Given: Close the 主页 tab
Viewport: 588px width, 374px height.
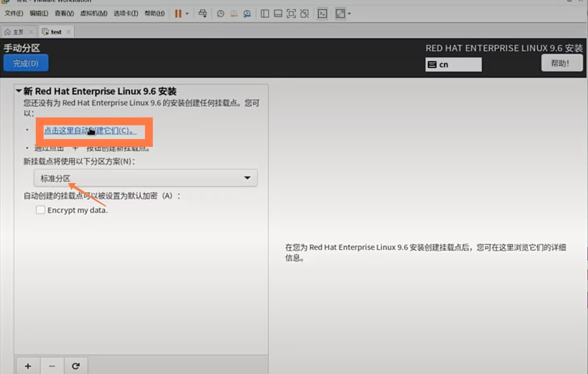Looking at the screenshot, I should (x=31, y=32).
